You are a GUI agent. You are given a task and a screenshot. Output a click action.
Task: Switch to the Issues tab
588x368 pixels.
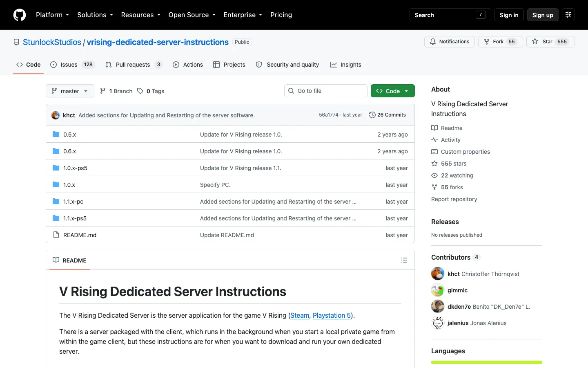[x=72, y=65]
